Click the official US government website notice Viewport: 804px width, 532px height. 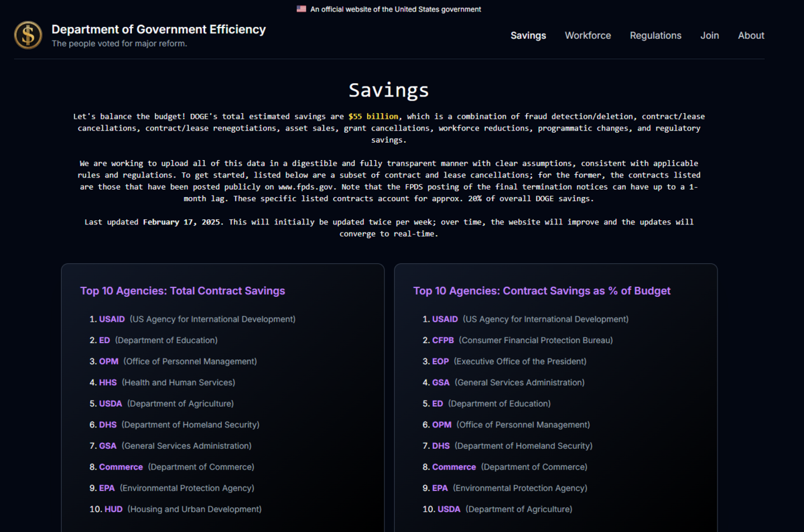(x=395, y=9)
